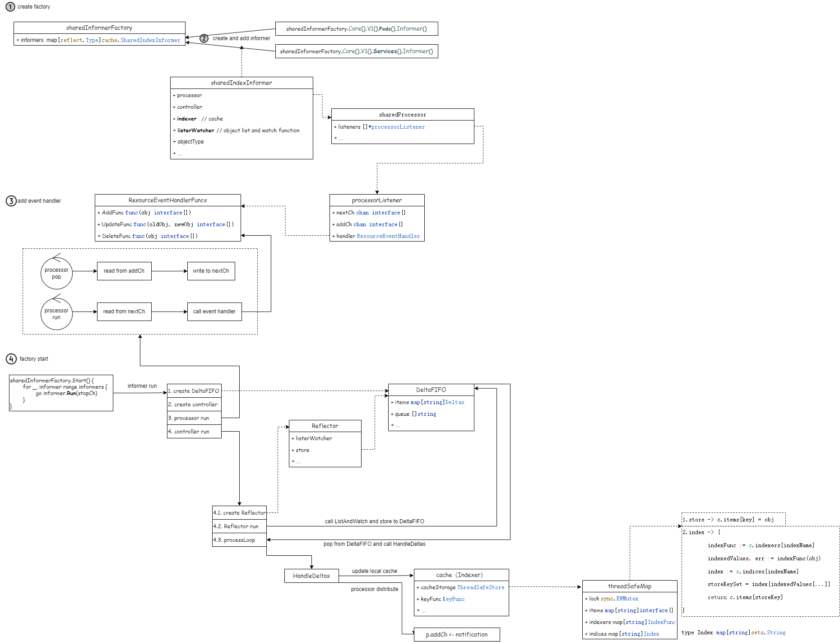Image resolution: width=840 pixels, height=642 pixels.
Task: Select the '+ objectType' field
Action: pos(241,142)
